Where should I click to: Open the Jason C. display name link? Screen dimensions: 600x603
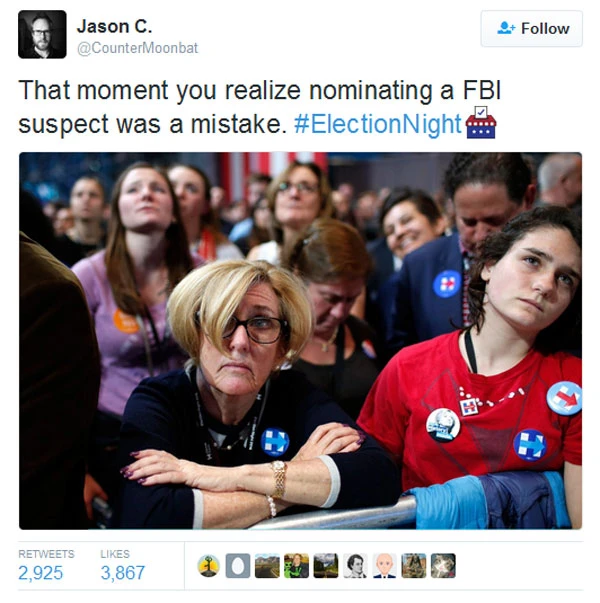(115, 27)
